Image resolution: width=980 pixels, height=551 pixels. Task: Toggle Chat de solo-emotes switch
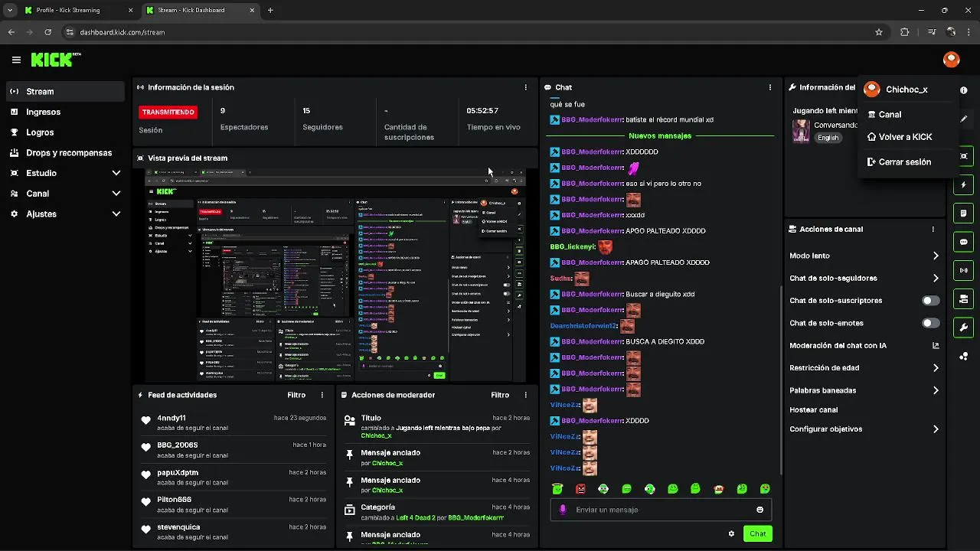click(x=930, y=323)
